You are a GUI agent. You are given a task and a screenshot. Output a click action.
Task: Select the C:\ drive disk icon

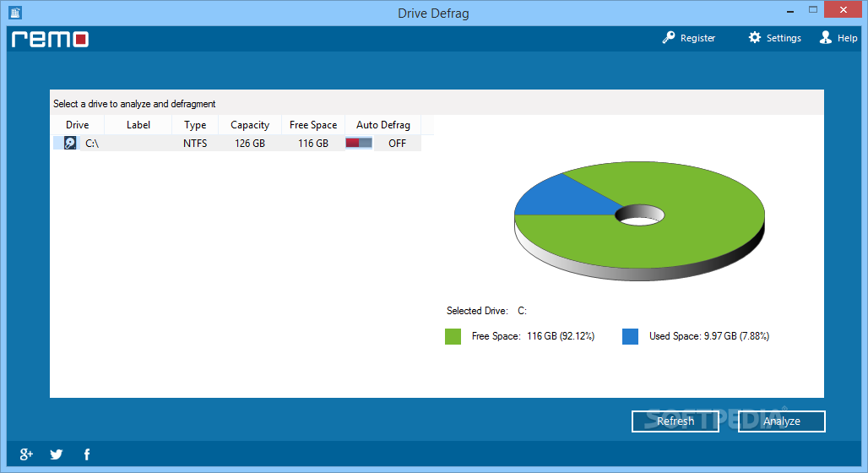pos(70,143)
